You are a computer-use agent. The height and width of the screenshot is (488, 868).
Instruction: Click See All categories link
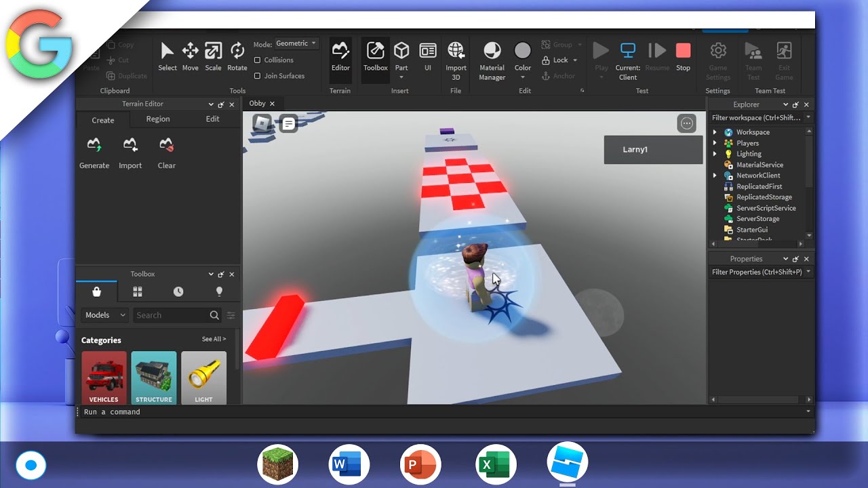(x=214, y=339)
